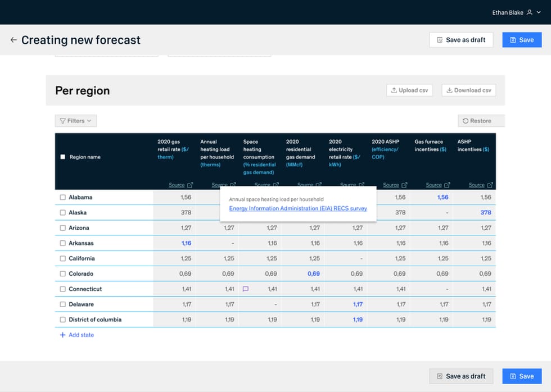Open the user profile icon by Ethan Blake
Viewport: 551px width, 392px height.
click(x=530, y=12)
